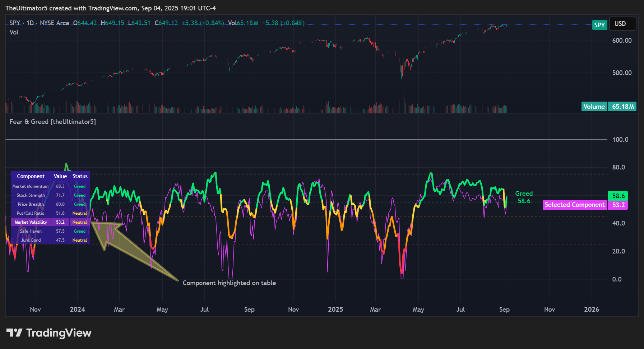Select the Vol indicator legend label
Viewport: 644px width, 349px height.
pos(14,32)
